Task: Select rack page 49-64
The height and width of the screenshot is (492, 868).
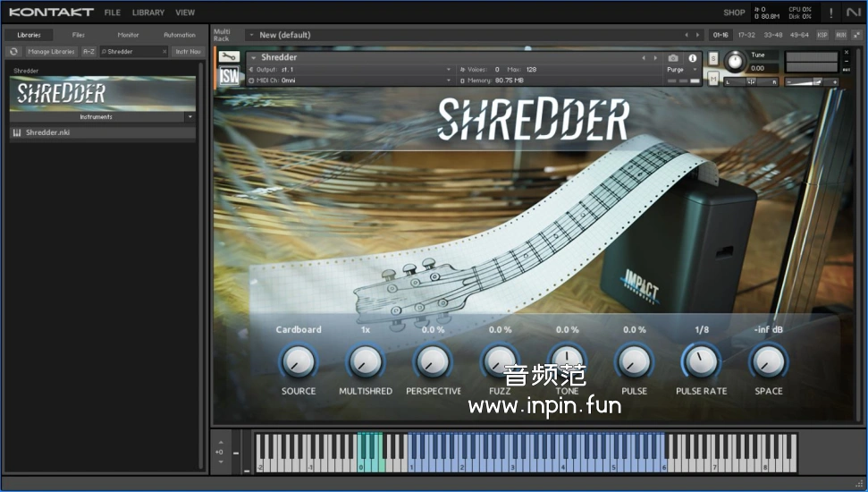Action: tap(799, 35)
